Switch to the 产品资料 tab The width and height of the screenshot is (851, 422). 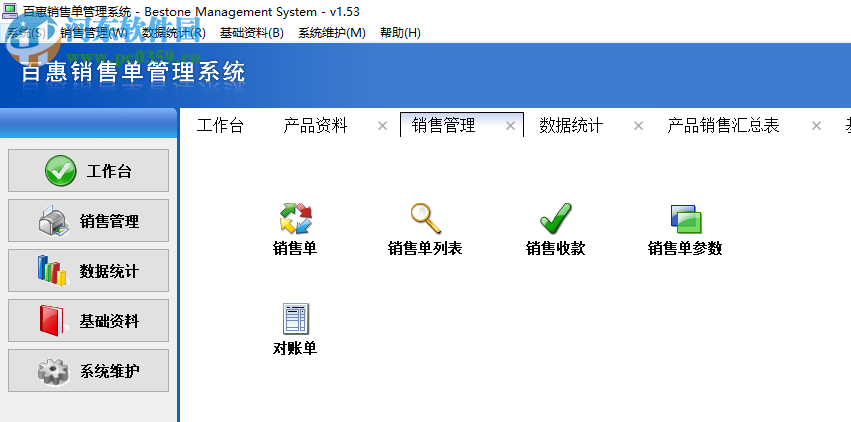click(315, 125)
